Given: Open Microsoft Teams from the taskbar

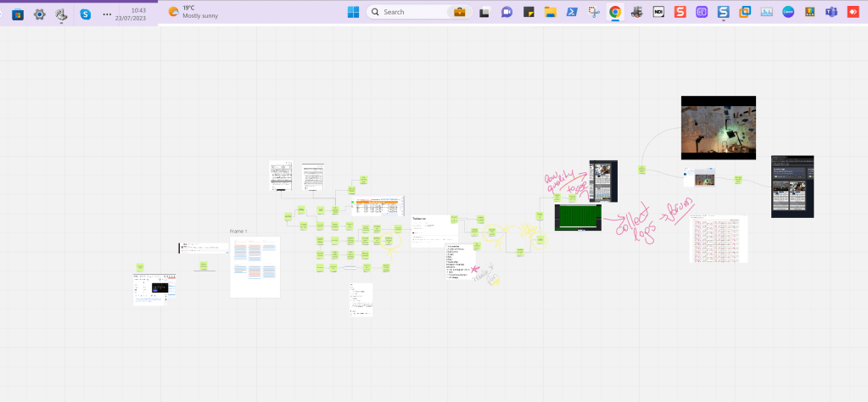Looking at the screenshot, I should pyautogui.click(x=831, y=12).
